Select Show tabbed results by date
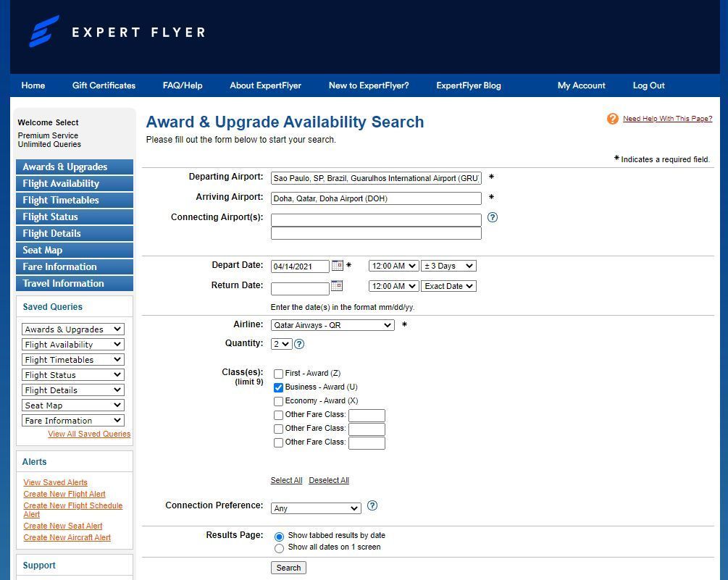This screenshot has height=580, width=728. click(x=279, y=537)
